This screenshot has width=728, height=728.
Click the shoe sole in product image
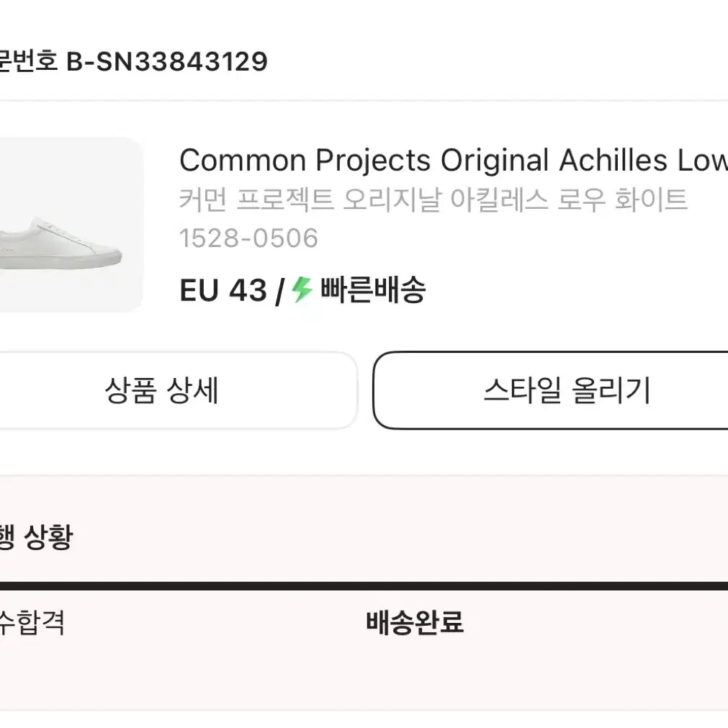[x=60, y=261]
